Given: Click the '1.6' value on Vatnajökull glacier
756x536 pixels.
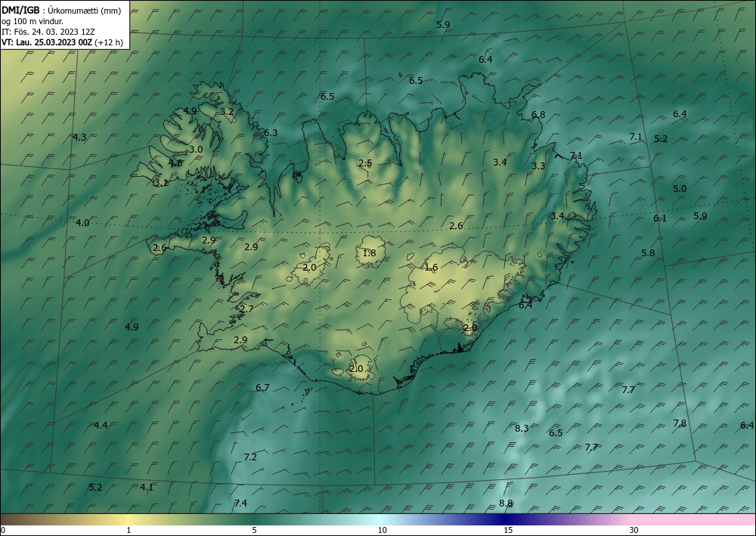Looking at the screenshot, I should [431, 268].
